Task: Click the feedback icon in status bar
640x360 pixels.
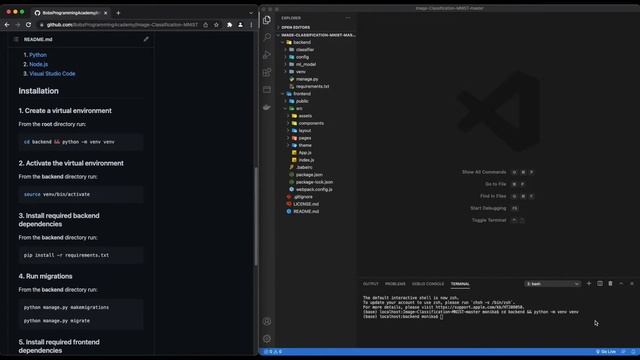Action: click(x=623, y=352)
